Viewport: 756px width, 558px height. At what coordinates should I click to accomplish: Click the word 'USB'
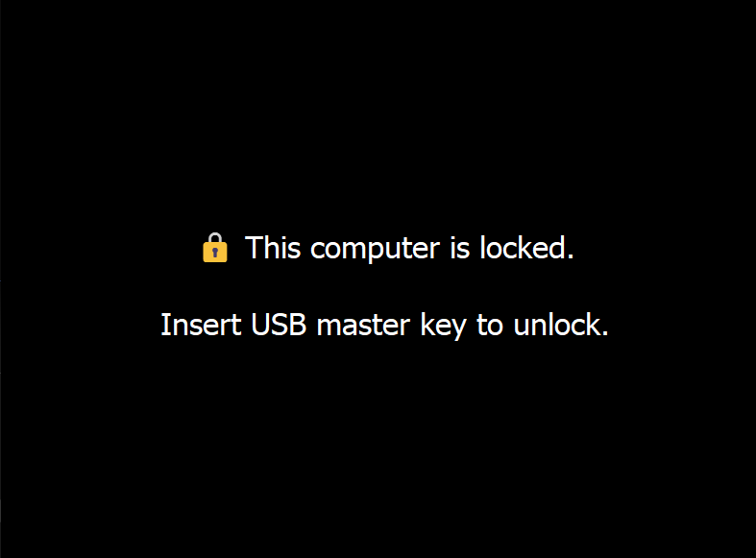click(x=279, y=325)
